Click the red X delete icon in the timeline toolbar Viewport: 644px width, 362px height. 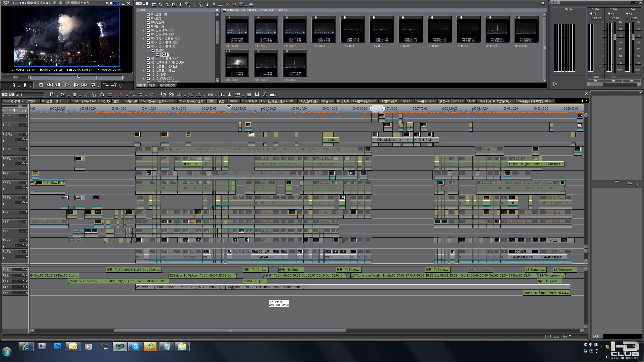point(121,95)
